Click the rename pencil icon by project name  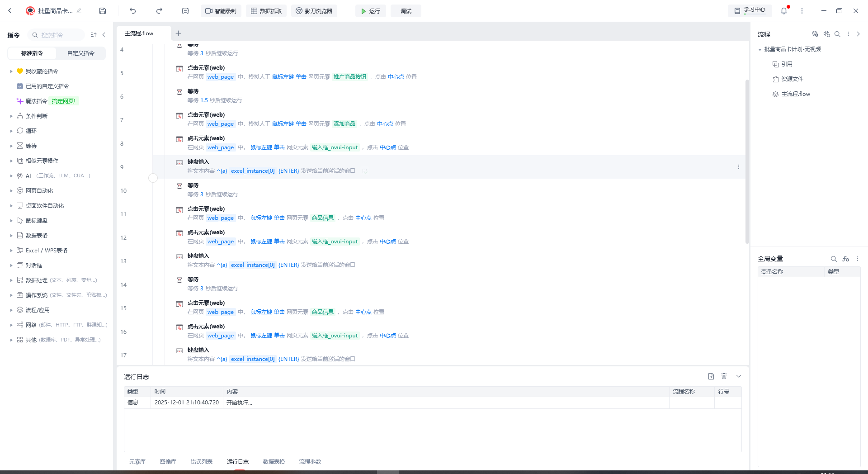(79, 11)
